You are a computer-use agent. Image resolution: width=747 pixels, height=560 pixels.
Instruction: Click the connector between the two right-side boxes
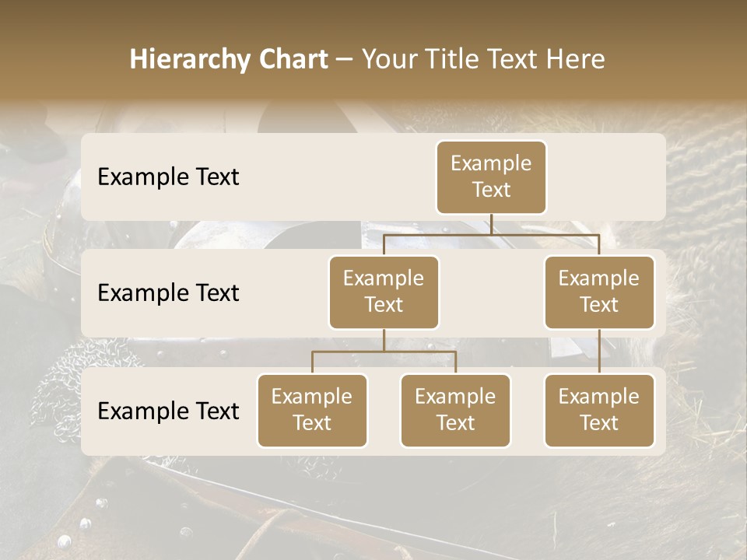click(x=599, y=352)
